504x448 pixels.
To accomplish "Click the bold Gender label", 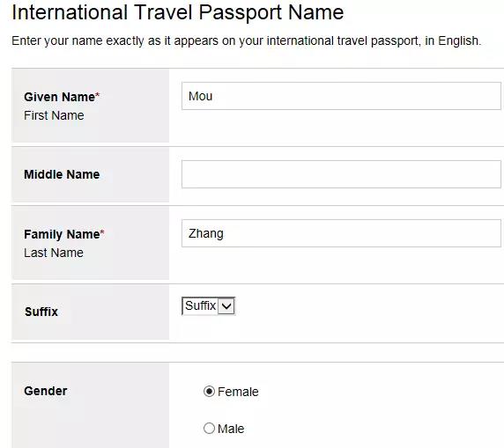I will (x=46, y=391).
